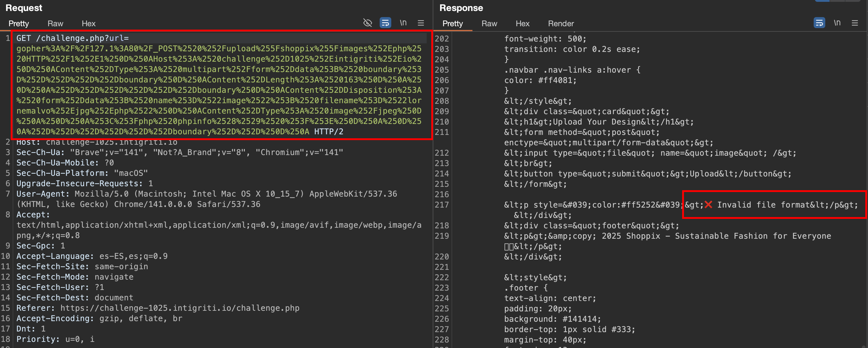868x348 pixels.
Task: Click response line number 217
Action: [442, 205]
